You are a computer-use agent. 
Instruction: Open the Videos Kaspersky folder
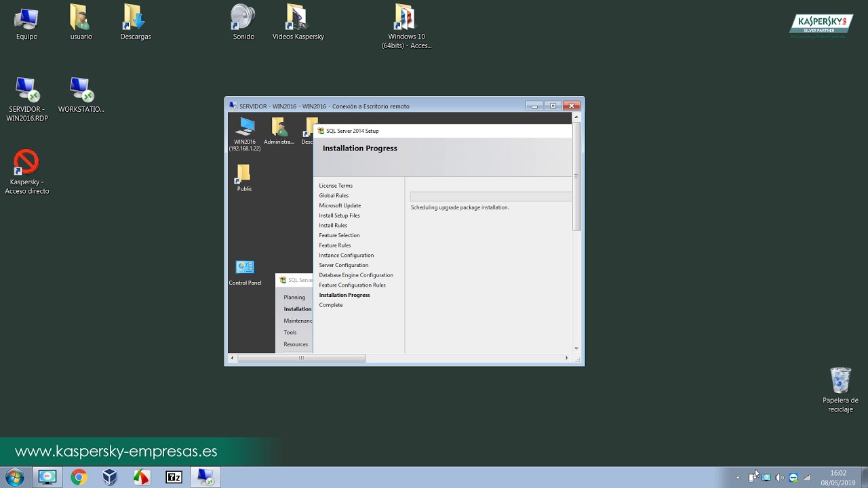[298, 22]
